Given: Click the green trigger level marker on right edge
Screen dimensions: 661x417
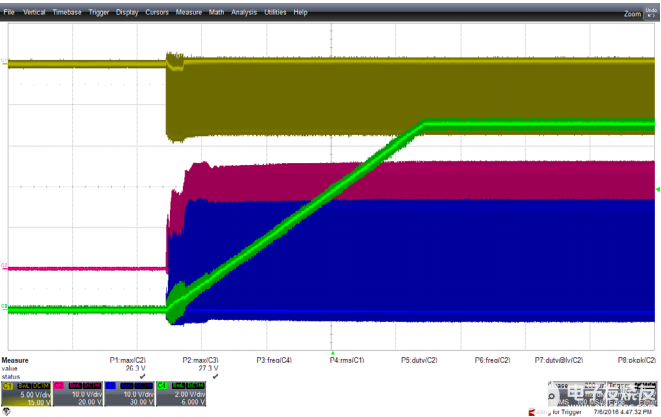Looking at the screenshot, I should [x=657, y=189].
